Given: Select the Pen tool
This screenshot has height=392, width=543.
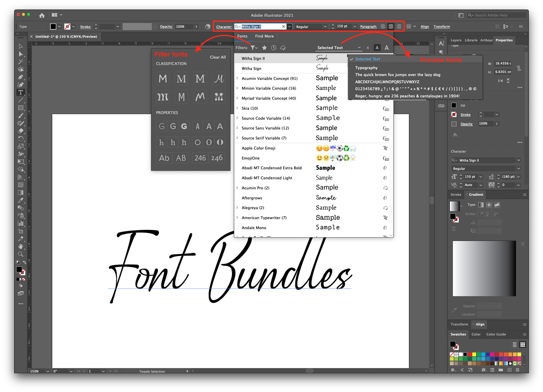Looking at the screenshot, I should (21, 77).
